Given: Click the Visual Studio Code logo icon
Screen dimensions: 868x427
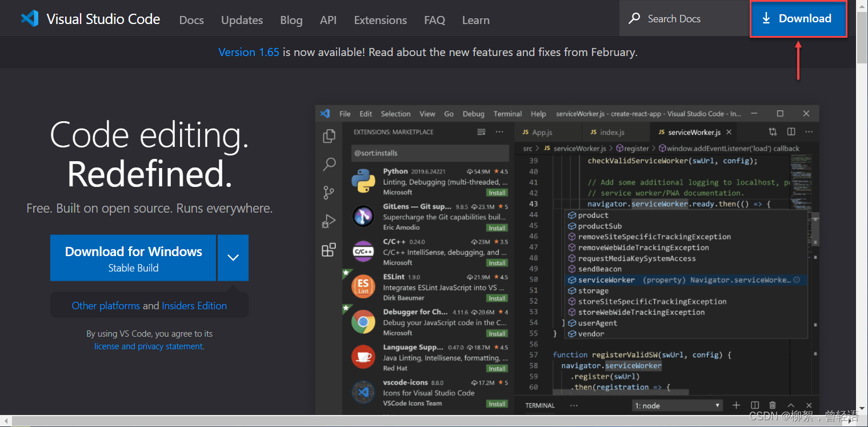Looking at the screenshot, I should [x=30, y=19].
